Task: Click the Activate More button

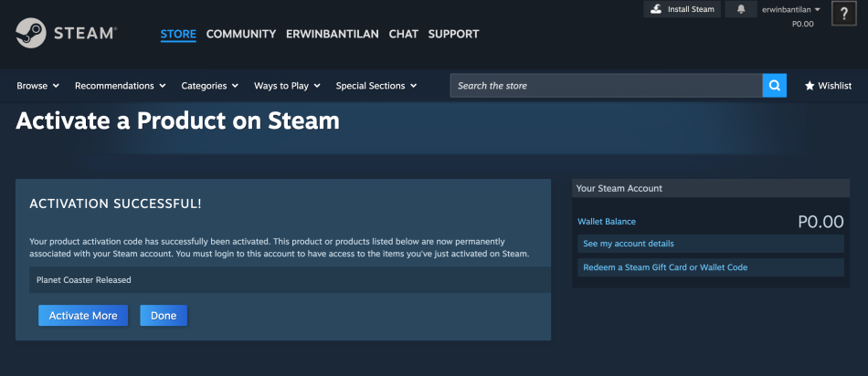Action: (x=83, y=316)
